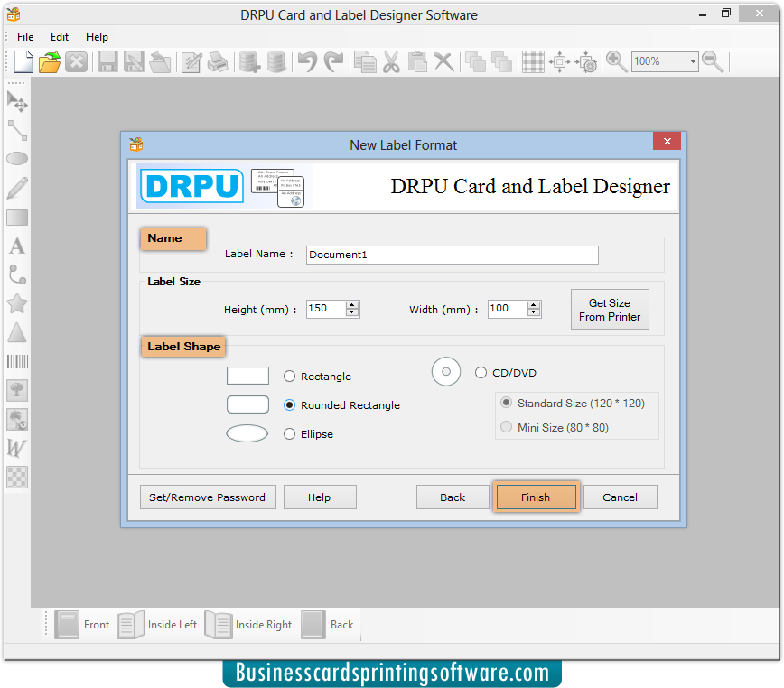The height and width of the screenshot is (688, 784).
Task: Click the Zoom In magnifier icon
Action: (x=617, y=62)
